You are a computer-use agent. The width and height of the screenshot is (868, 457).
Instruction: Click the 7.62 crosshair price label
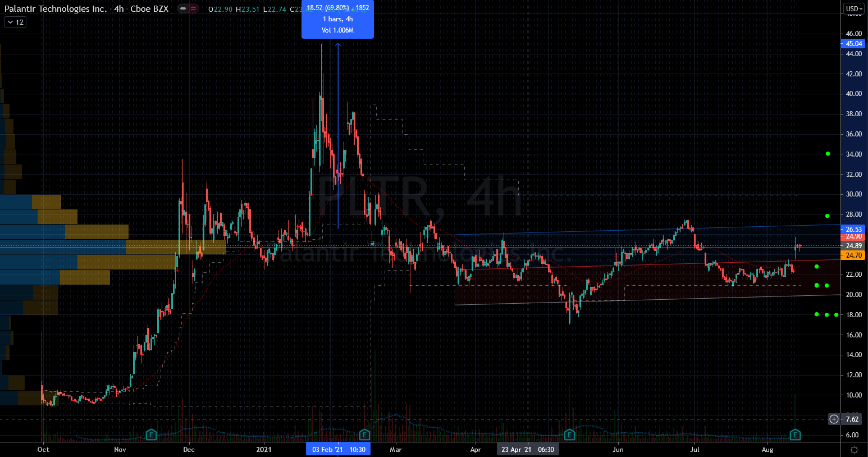(x=852, y=419)
